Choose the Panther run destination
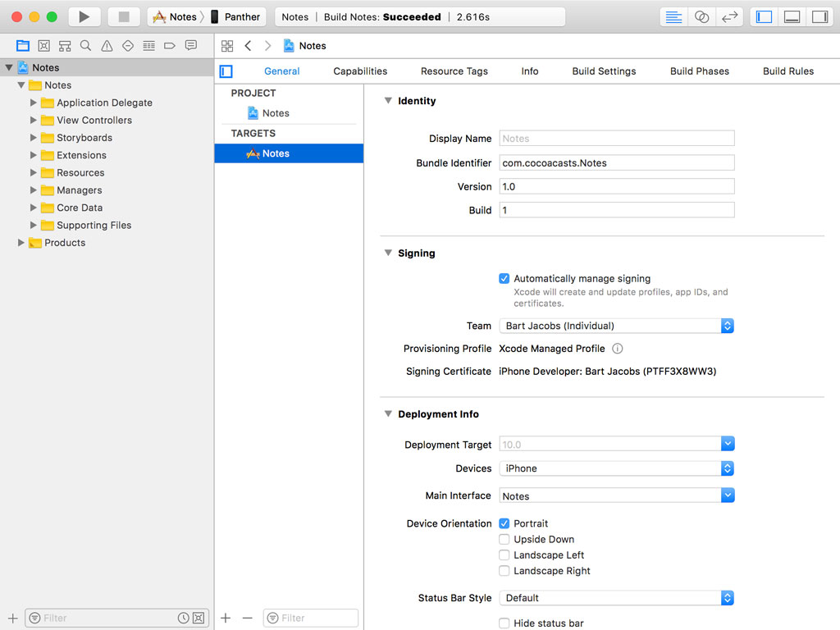Image resolution: width=840 pixels, height=630 pixels. (x=235, y=17)
